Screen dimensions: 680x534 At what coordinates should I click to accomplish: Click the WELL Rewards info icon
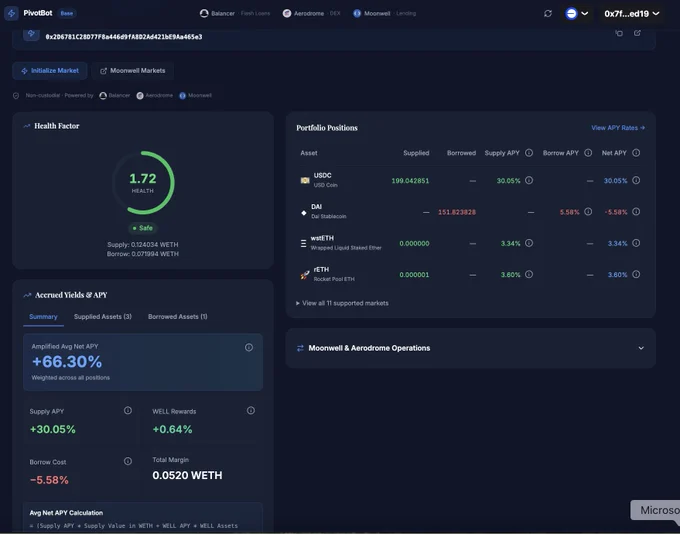click(x=251, y=410)
